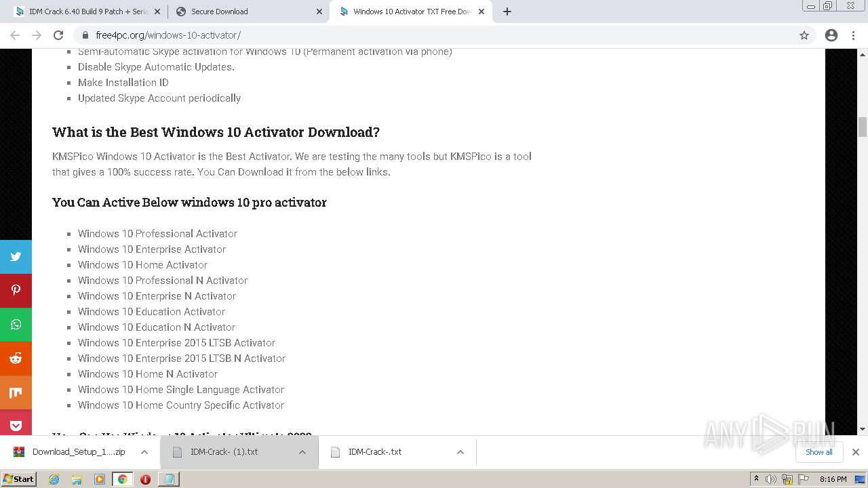The height and width of the screenshot is (488, 868).
Task: View site security padlock info
Action: coord(85,35)
